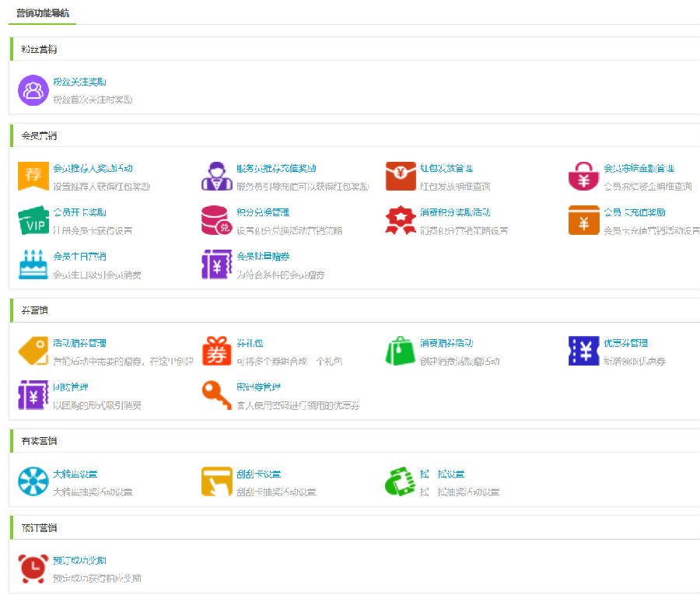Click the 预订营销 section header
Image resolution: width=700 pixels, height=595 pixels.
click(39, 527)
